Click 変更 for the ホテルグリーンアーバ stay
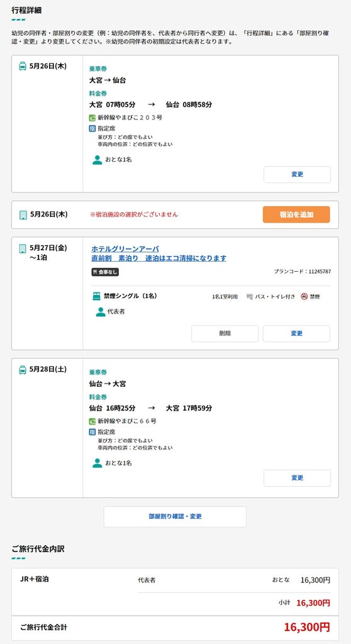Screen dimensions: 351x644 (296, 333)
